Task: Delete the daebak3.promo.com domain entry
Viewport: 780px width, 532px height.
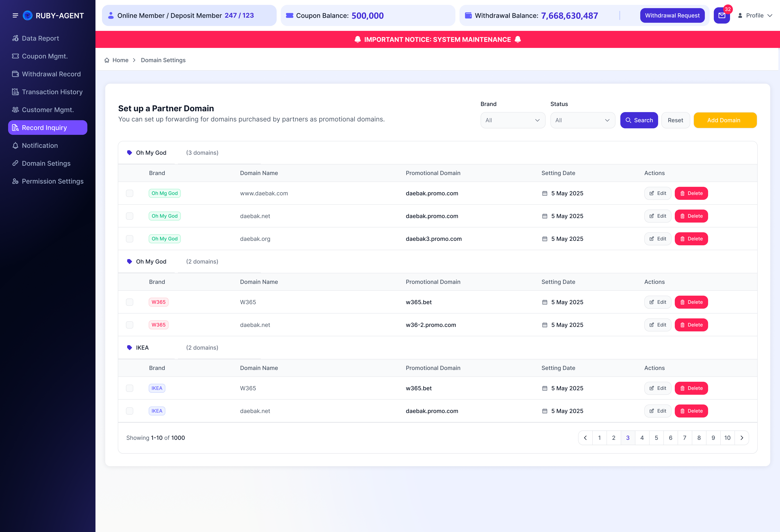Action: tap(691, 239)
